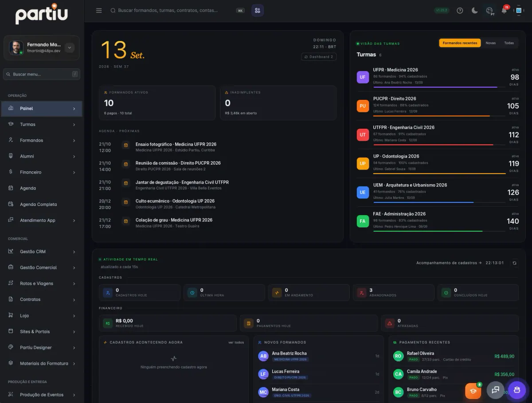Click the purple assistant floating button
This screenshot has width=532, height=403.
tap(516, 390)
